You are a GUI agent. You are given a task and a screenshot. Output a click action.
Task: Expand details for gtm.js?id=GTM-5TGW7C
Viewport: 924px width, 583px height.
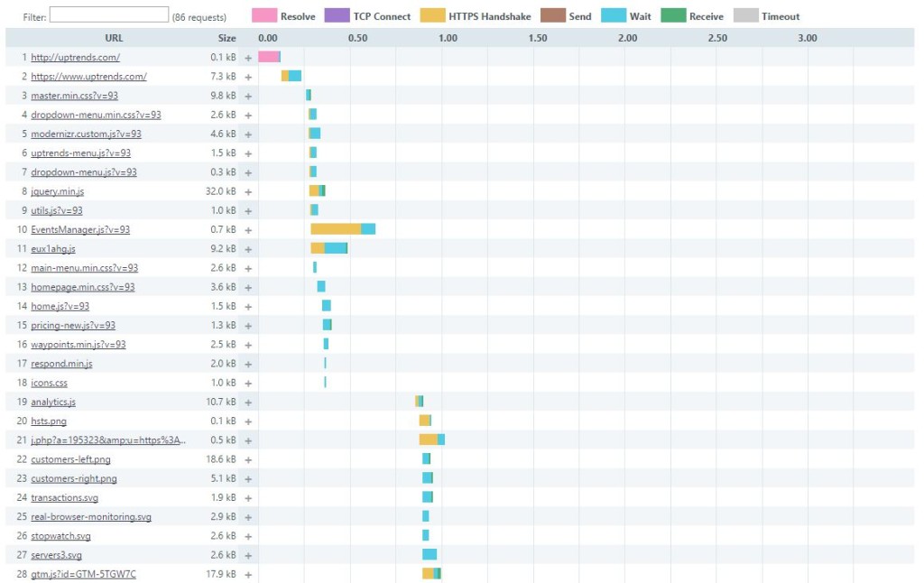[249, 573]
